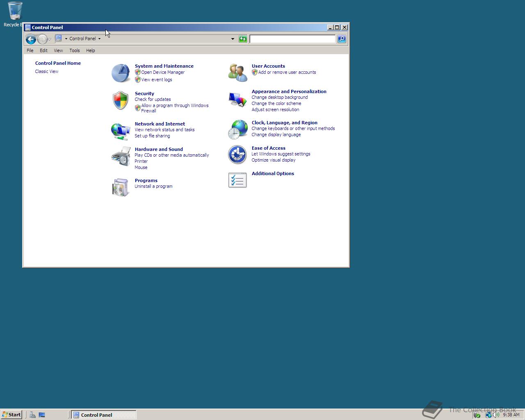The image size is (525, 420).
Task: Click Optimize visual display
Action: pyautogui.click(x=274, y=160)
